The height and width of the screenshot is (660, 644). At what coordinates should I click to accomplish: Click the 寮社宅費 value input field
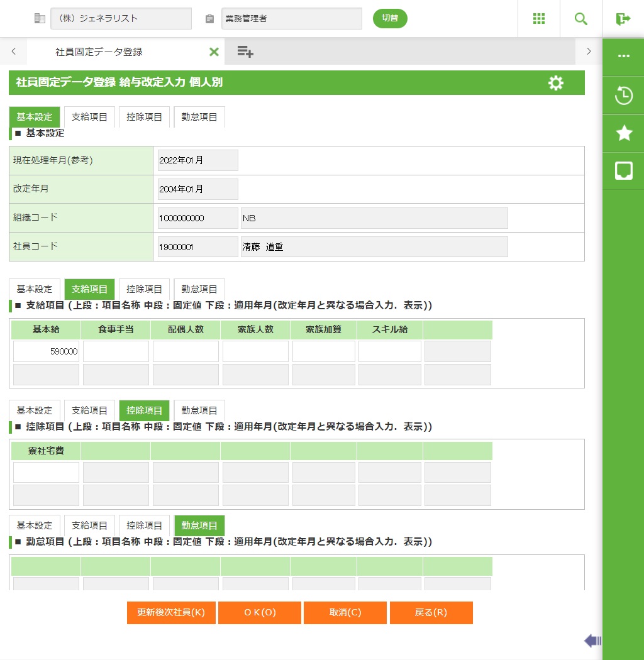47,472
